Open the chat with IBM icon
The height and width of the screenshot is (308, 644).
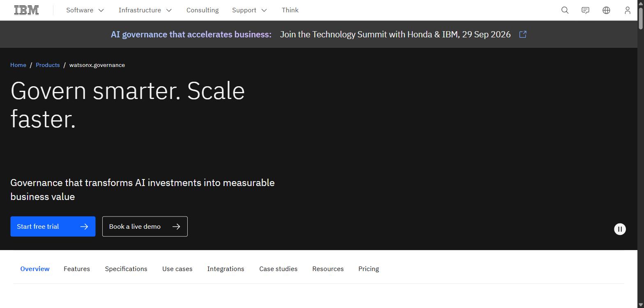click(586, 10)
